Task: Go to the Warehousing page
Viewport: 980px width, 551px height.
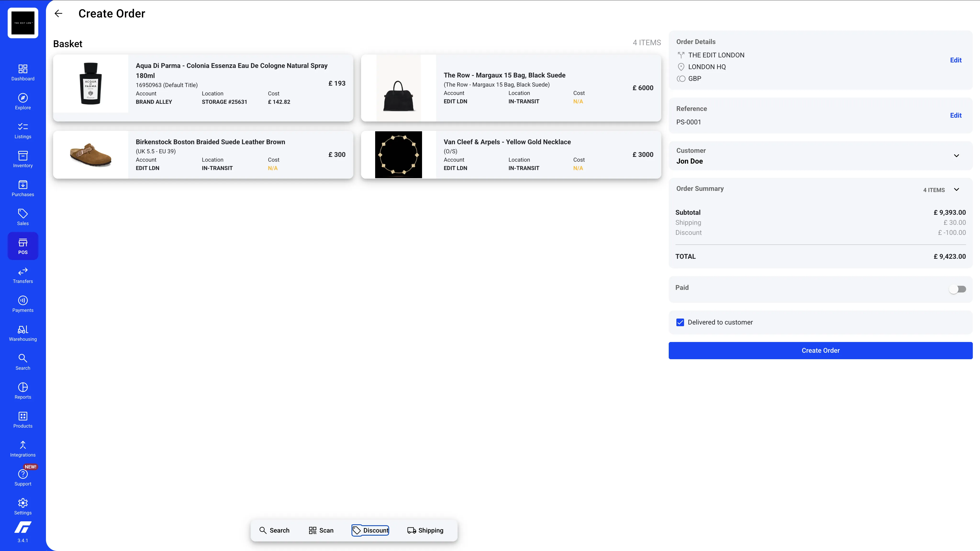Action: pyautogui.click(x=22, y=332)
